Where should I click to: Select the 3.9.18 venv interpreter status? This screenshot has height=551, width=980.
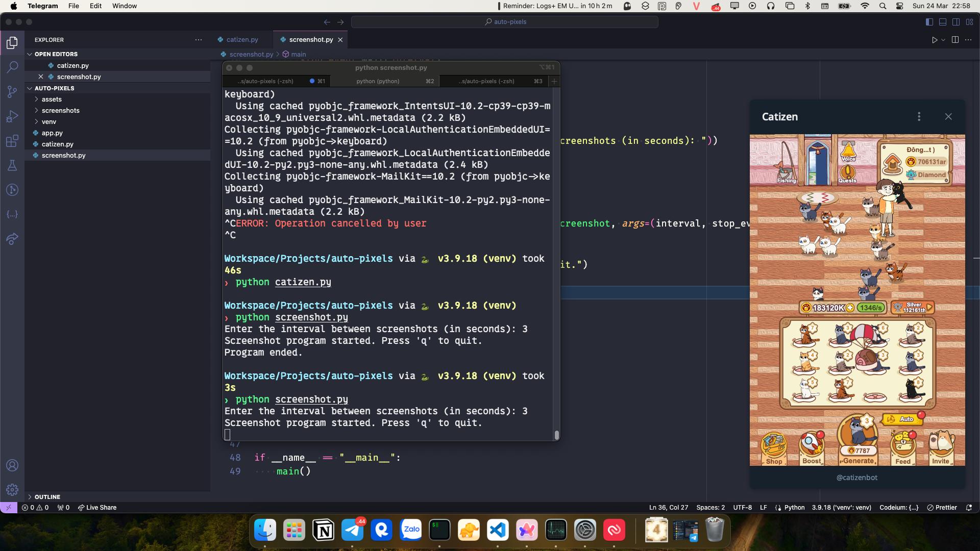tap(842, 508)
